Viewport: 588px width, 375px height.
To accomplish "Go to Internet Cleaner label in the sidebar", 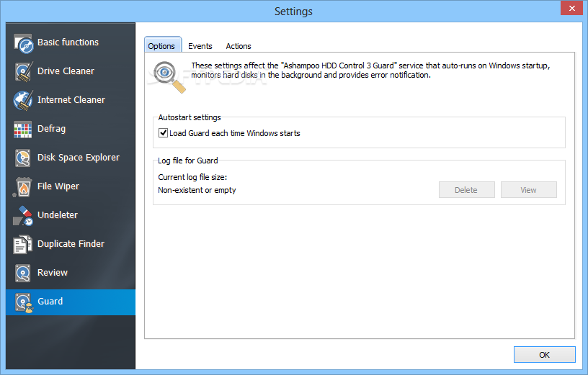I will (x=71, y=100).
